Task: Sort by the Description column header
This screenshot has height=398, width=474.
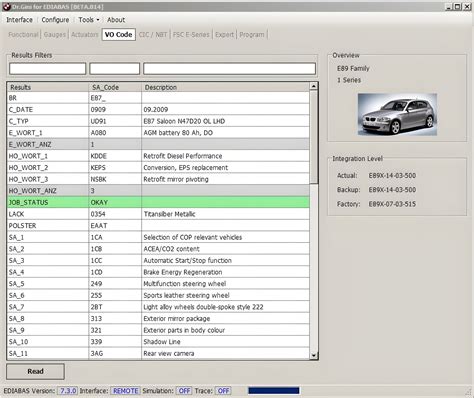Action: coord(226,87)
